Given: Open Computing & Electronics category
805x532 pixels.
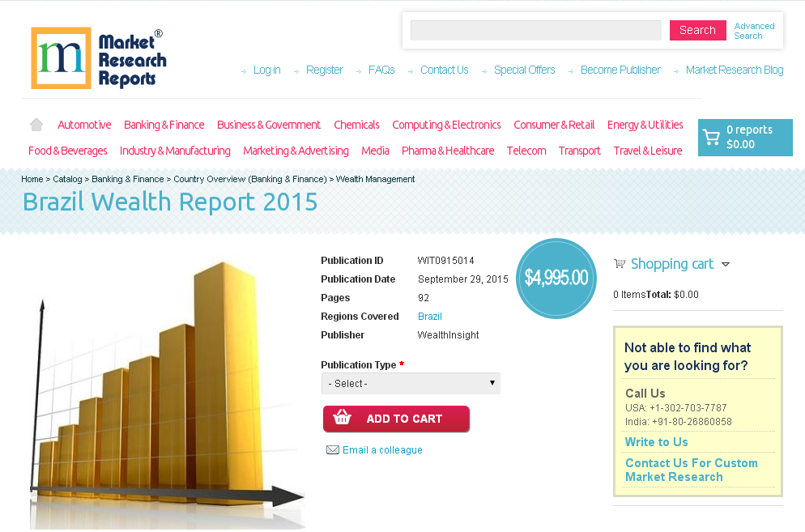Looking at the screenshot, I should point(446,125).
